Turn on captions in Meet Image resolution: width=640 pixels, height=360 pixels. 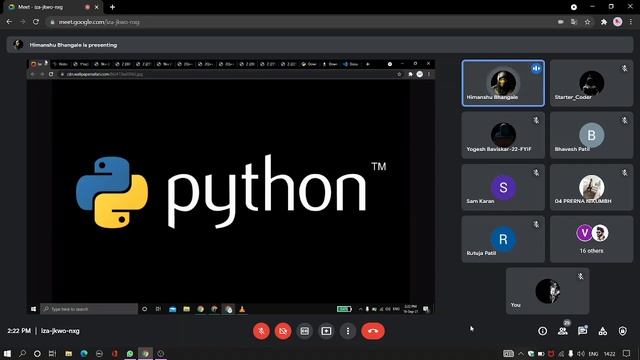click(304, 331)
